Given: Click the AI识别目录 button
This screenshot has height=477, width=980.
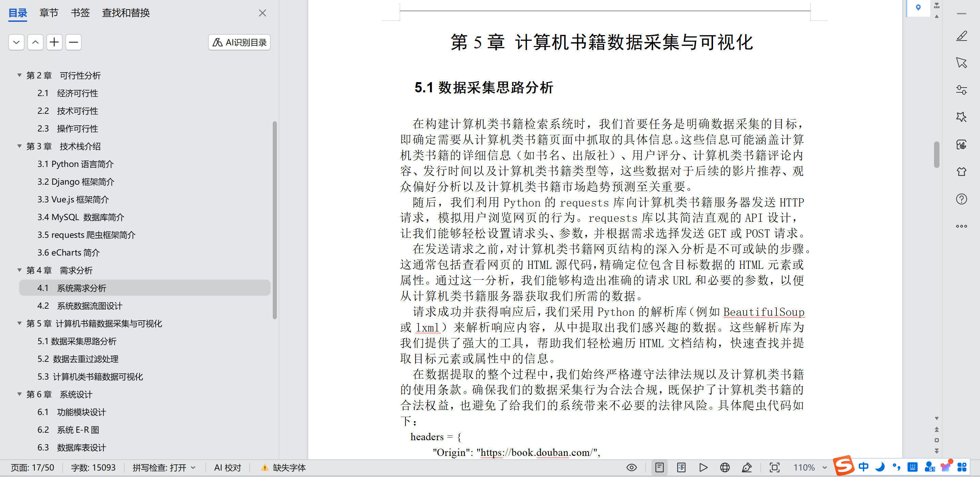Looking at the screenshot, I should click(239, 42).
